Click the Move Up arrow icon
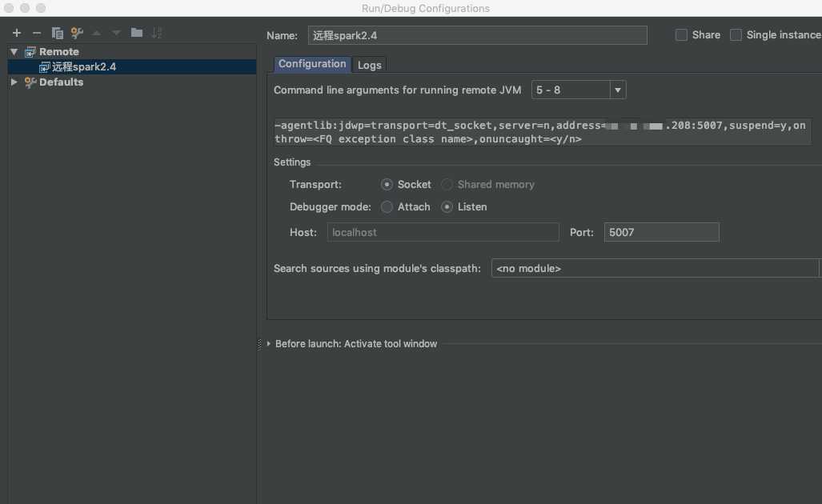This screenshot has height=504, width=822. pyautogui.click(x=97, y=33)
